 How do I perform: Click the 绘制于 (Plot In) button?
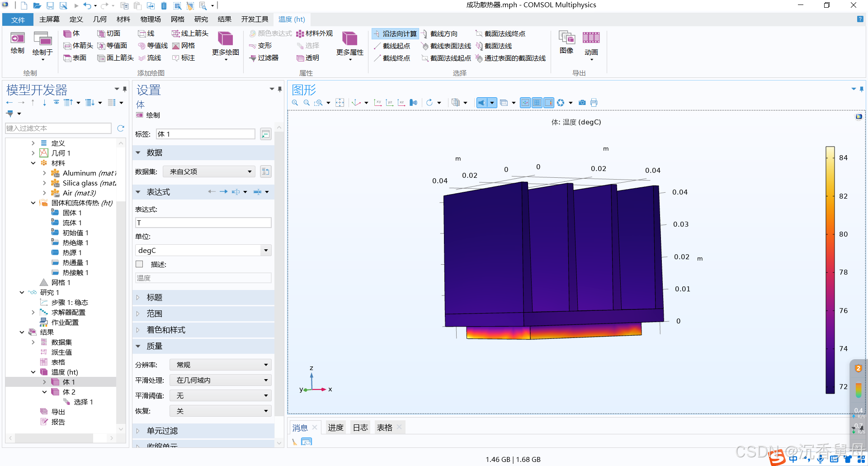click(x=42, y=45)
